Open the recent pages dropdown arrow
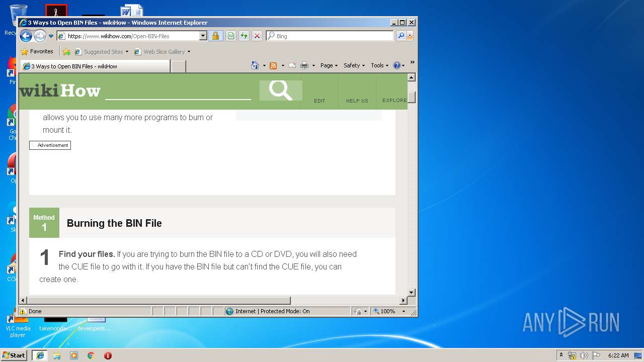Screen dimensions: 644x362 click(51, 36)
